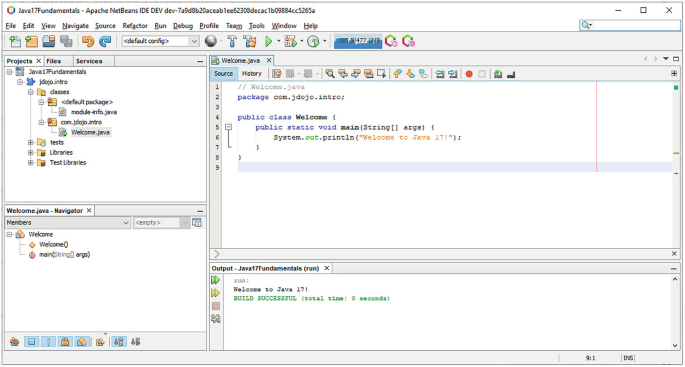The width and height of the screenshot is (685, 367).
Task: Click the Uncomment code icon in editor toolbar
Action: point(511,74)
